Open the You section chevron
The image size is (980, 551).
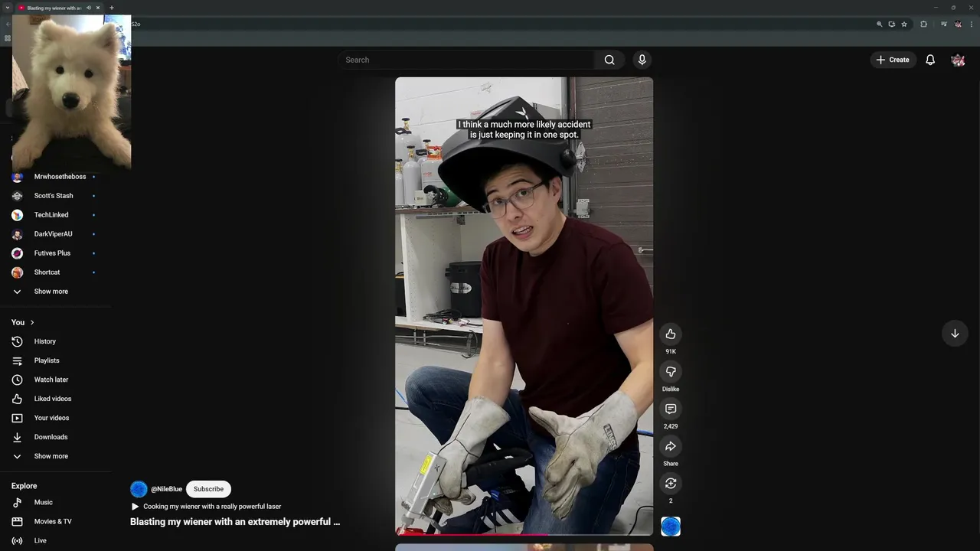coord(31,322)
